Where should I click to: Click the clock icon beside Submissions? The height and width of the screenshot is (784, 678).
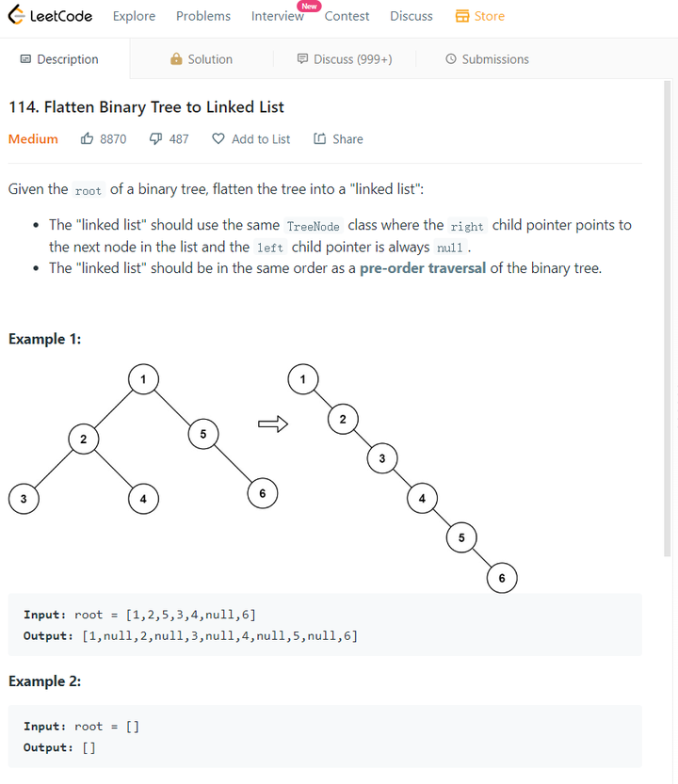coord(451,59)
